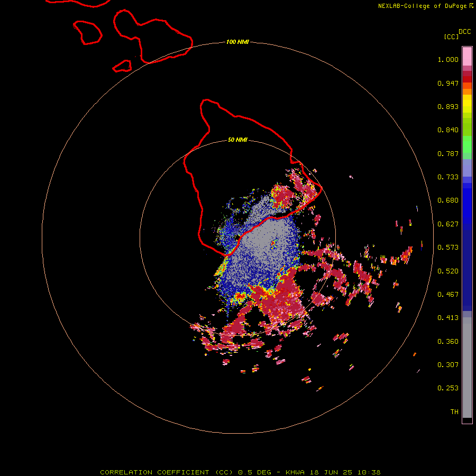Select the 0.573 scale value
476x476 pixels.
point(448,248)
